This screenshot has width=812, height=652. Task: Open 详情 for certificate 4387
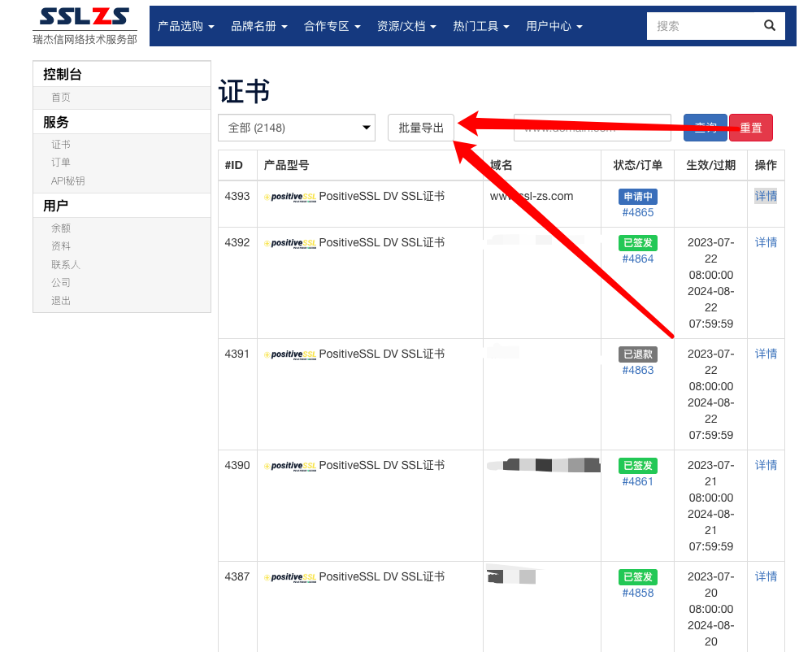pyautogui.click(x=766, y=576)
